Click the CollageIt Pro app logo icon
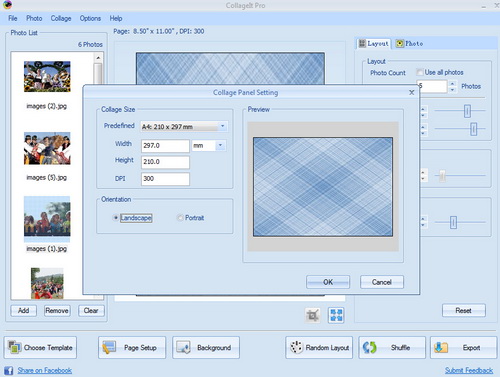This screenshot has height=377, width=500. click(x=7, y=4)
